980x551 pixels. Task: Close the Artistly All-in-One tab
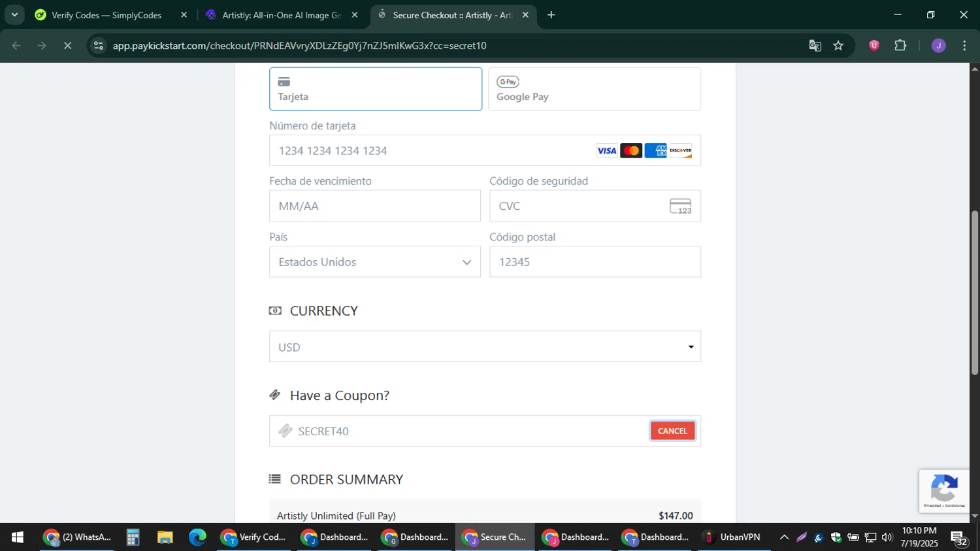(x=355, y=15)
